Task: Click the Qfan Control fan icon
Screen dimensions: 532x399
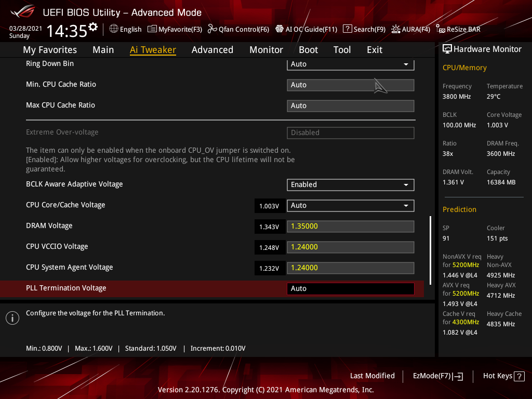Action: pyautogui.click(x=212, y=29)
